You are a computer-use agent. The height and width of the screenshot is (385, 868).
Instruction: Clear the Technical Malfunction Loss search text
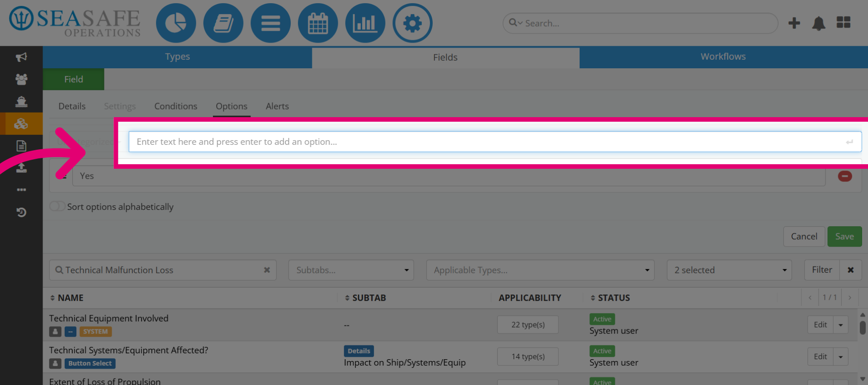267,270
